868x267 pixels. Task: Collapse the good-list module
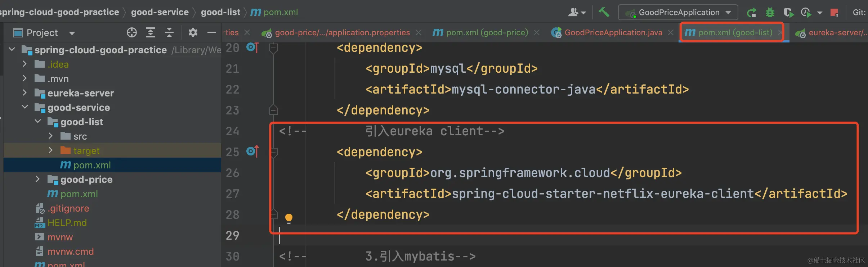pyautogui.click(x=38, y=121)
